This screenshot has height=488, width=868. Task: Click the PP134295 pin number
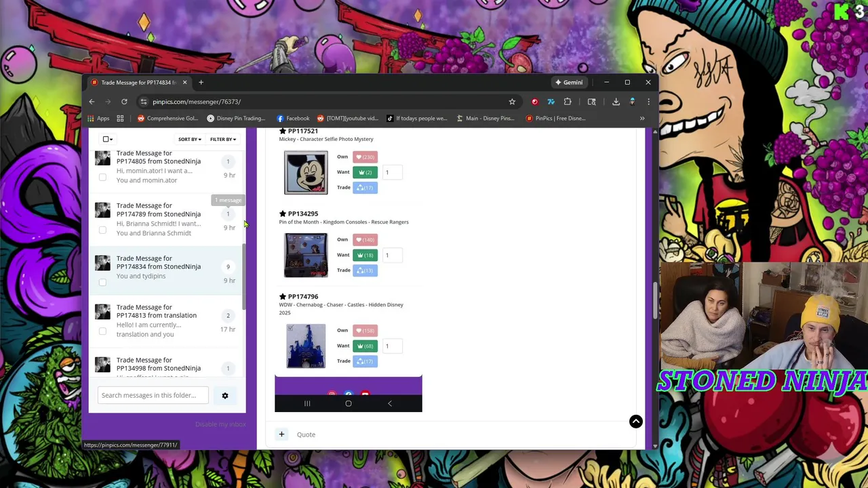302,213
